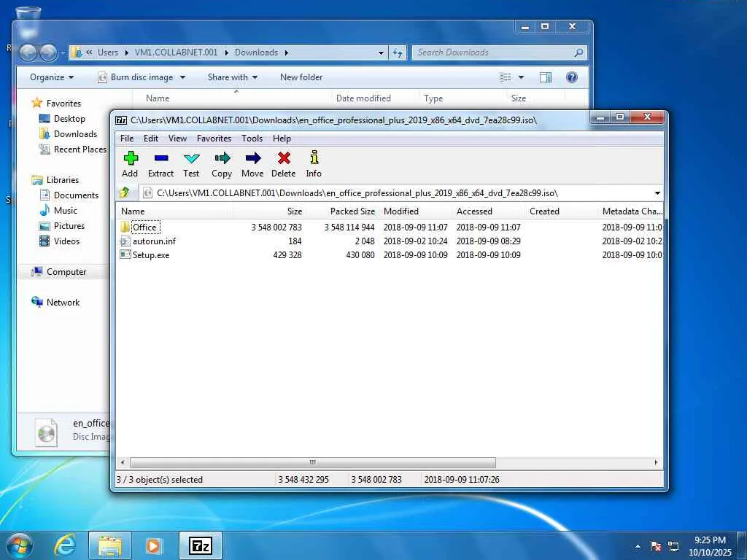Open Music library in navigation pane
The height and width of the screenshot is (560, 747).
tap(58, 211)
